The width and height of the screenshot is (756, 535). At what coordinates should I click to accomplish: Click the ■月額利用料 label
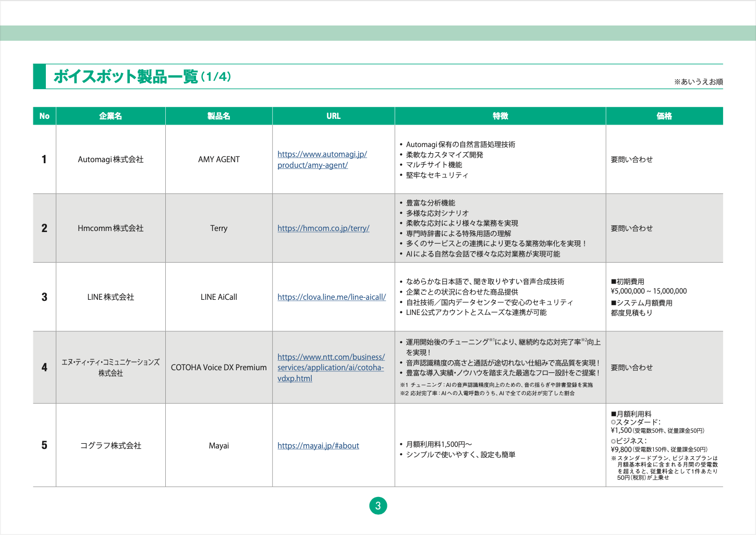point(631,414)
